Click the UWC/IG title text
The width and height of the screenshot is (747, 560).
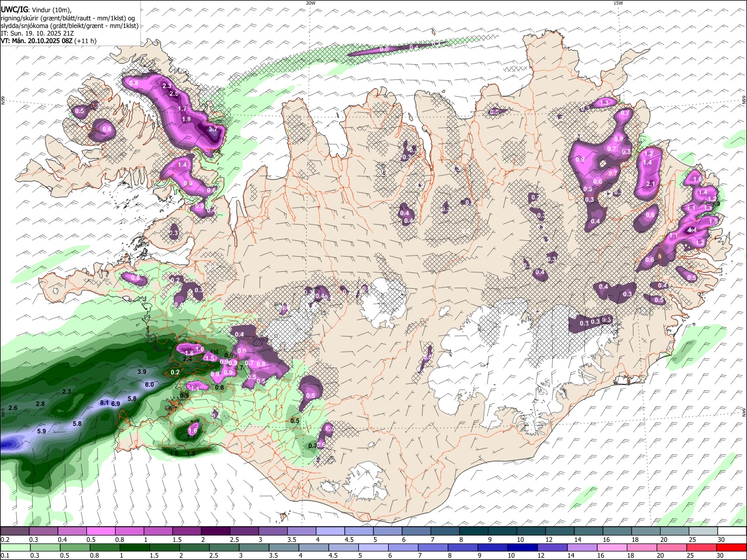click(x=14, y=9)
